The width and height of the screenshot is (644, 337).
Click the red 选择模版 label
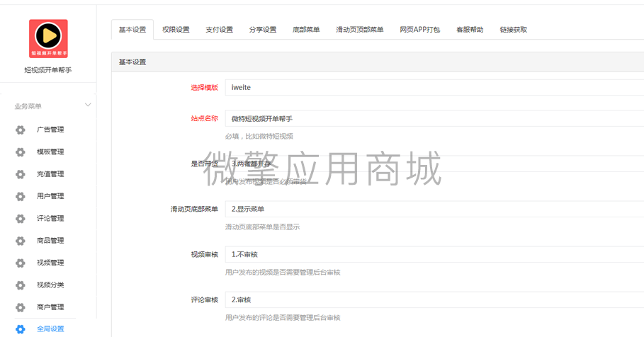(205, 87)
